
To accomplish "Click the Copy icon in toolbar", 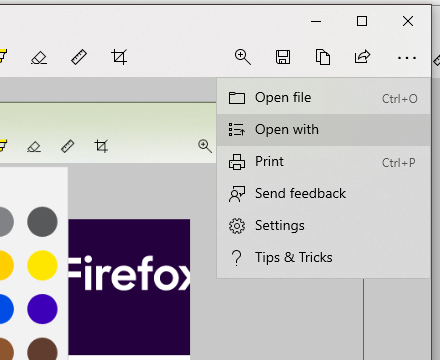I will [323, 57].
